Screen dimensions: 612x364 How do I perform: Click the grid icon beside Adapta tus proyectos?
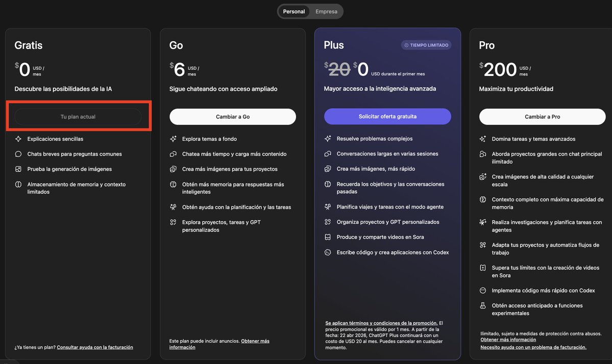(483, 245)
